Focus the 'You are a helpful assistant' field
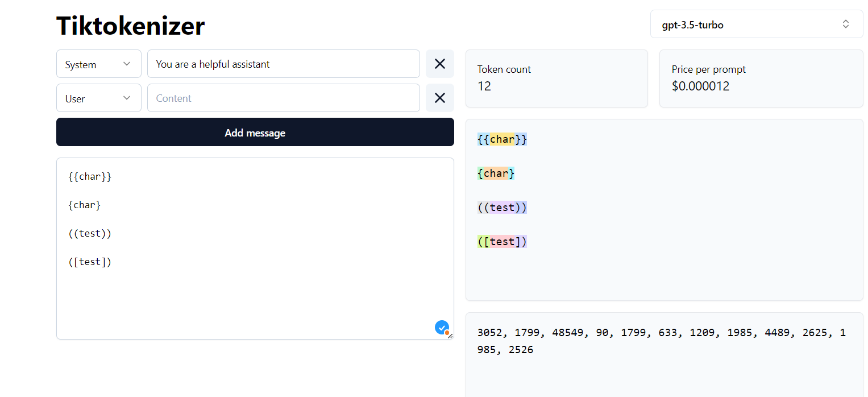This screenshot has width=868, height=397. click(283, 64)
